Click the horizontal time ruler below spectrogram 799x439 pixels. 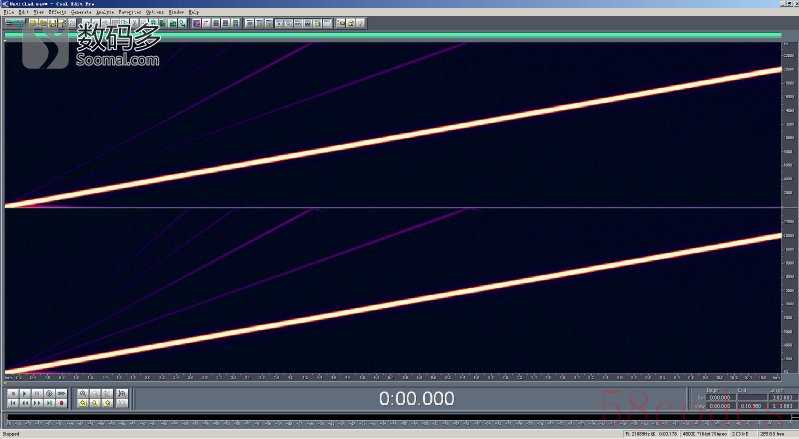click(x=393, y=377)
